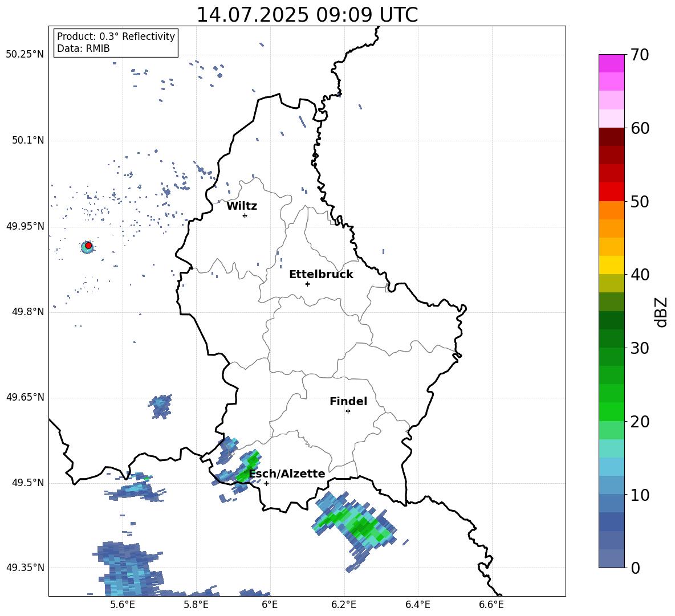The image size is (675, 616).
Task: Click the colorbar tick value 40
Action: point(640,275)
